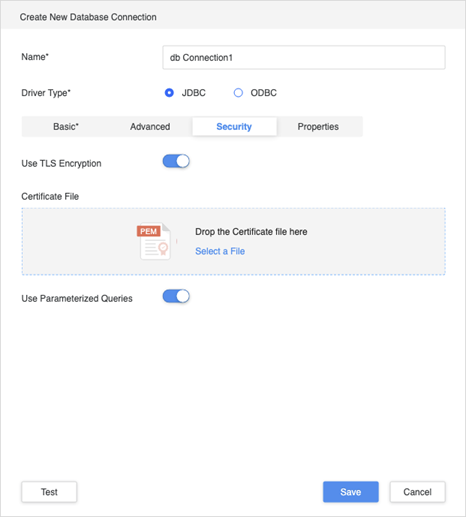Go to the Properties tab

[318, 127]
